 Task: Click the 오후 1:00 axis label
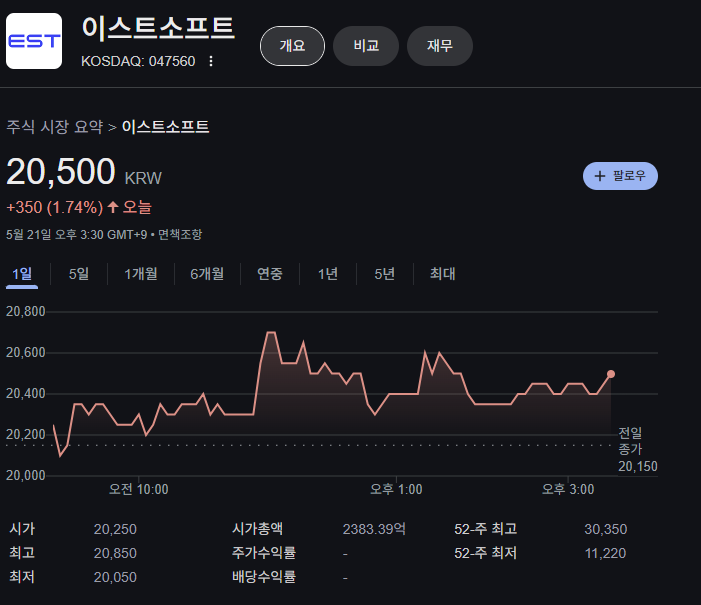point(396,489)
